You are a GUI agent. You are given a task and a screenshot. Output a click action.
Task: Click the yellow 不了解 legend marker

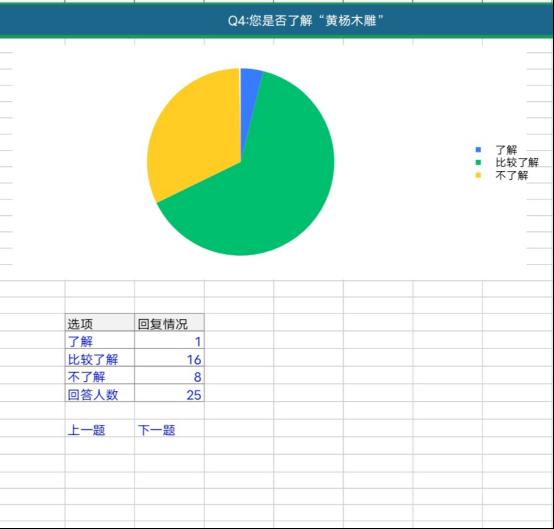click(x=478, y=175)
